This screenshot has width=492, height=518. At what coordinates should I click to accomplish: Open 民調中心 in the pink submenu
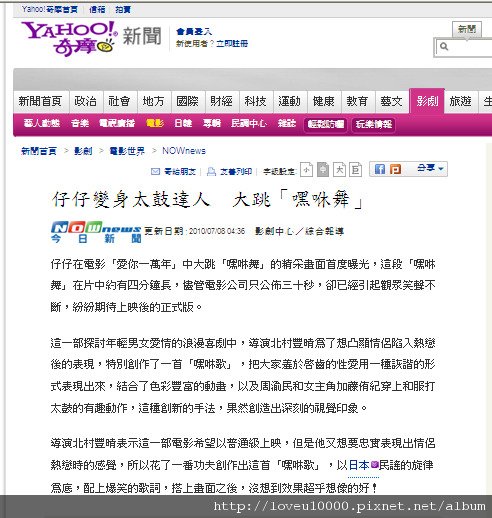(249, 123)
